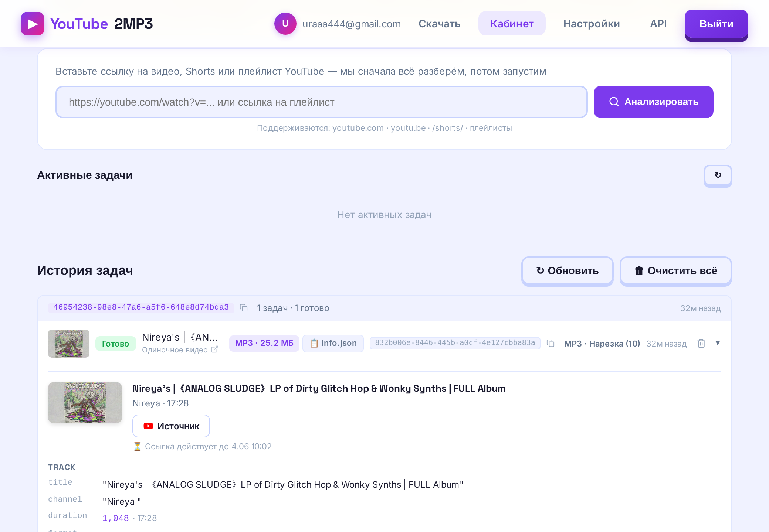Click the Одиночное видео label
Screen dimensions: 769x532
click(175, 350)
